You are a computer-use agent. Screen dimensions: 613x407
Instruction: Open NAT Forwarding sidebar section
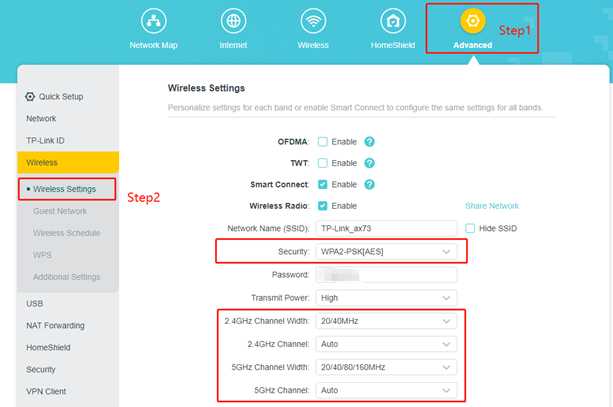pyautogui.click(x=55, y=325)
